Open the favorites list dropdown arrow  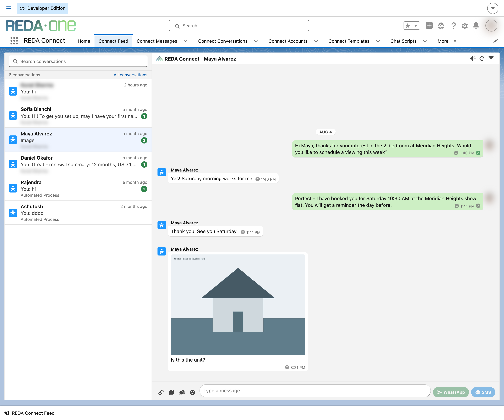[x=416, y=25]
